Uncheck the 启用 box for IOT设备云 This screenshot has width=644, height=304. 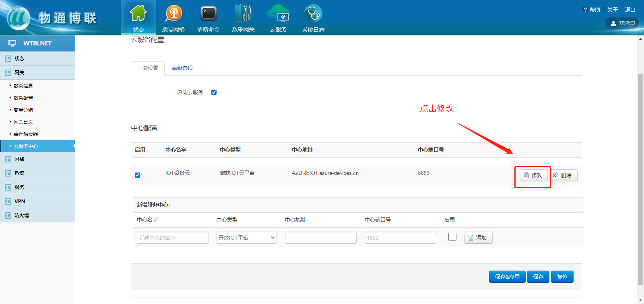pyautogui.click(x=138, y=175)
